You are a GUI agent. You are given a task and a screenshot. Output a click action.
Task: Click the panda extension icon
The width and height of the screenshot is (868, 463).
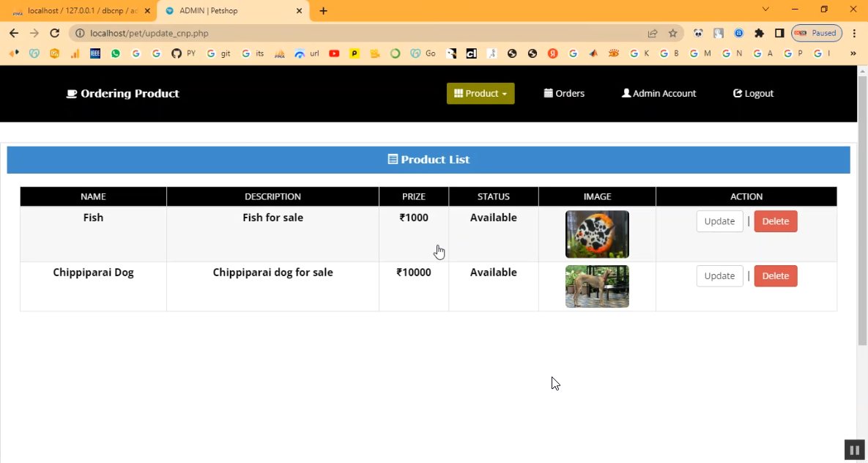point(698,33)
